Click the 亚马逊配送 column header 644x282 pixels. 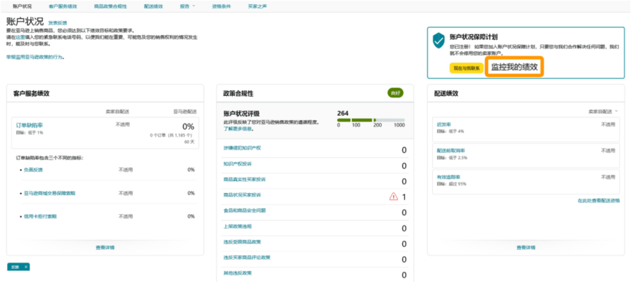pos(184,111)
